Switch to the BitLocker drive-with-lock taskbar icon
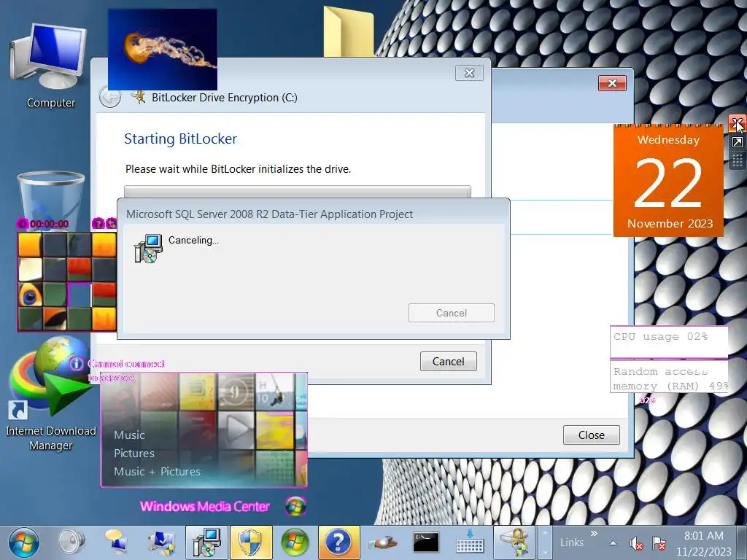This screenshot has height=560, width=747. [514, 542]
